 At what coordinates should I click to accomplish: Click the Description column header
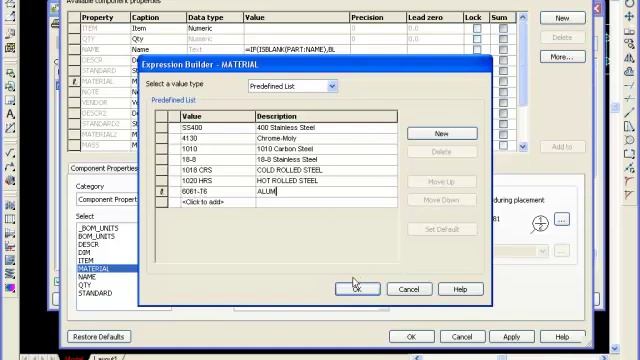click(x=326, y=116)
